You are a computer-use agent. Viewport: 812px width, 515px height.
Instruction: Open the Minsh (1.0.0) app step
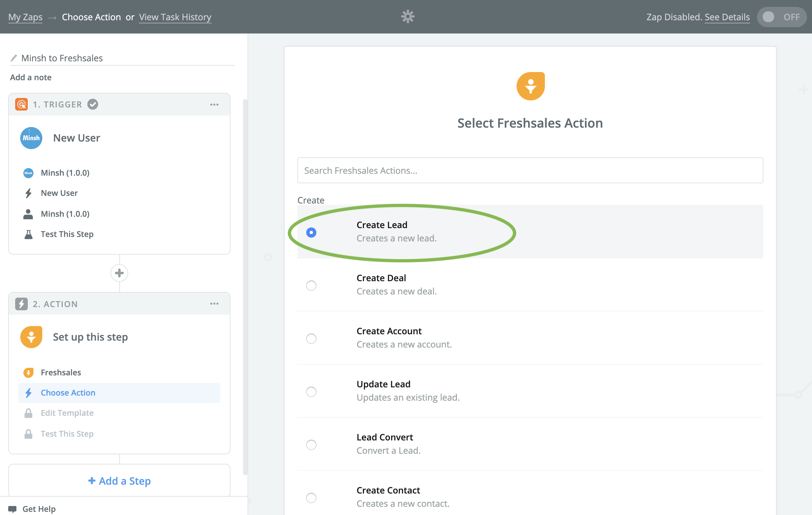[x=119, y=173]
